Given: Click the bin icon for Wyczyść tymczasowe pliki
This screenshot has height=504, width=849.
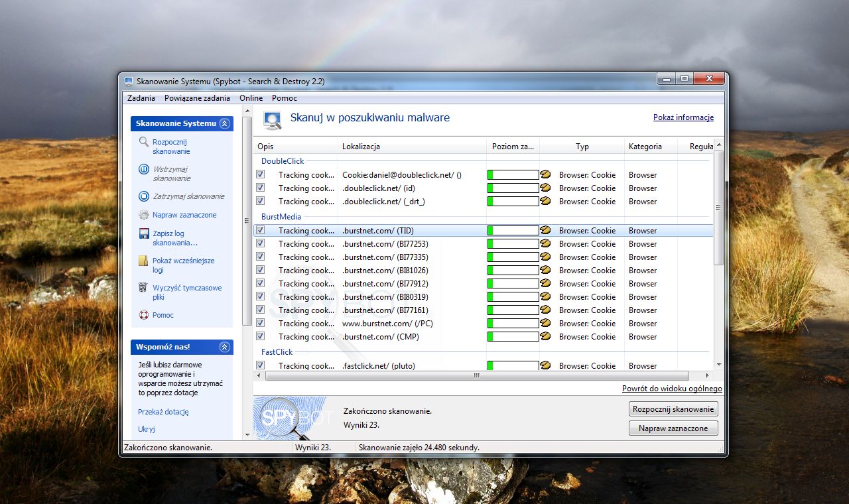Looking at the screenshot, I should coord(144,288).
